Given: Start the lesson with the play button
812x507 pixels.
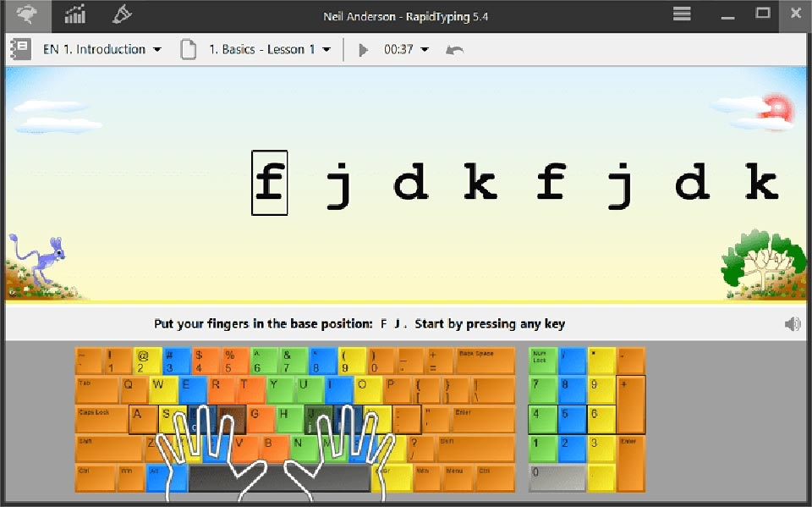Looking at the screenshot, I should coord(364,49).
